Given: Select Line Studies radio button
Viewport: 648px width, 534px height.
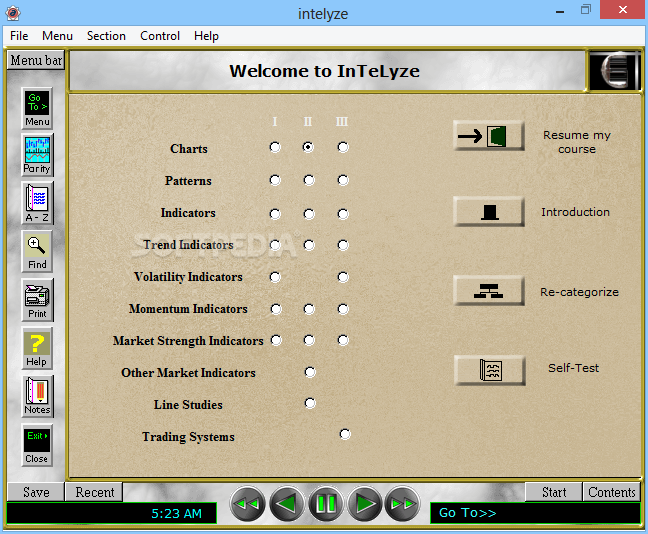Looking at the screenshot, I should click(310, 403).
